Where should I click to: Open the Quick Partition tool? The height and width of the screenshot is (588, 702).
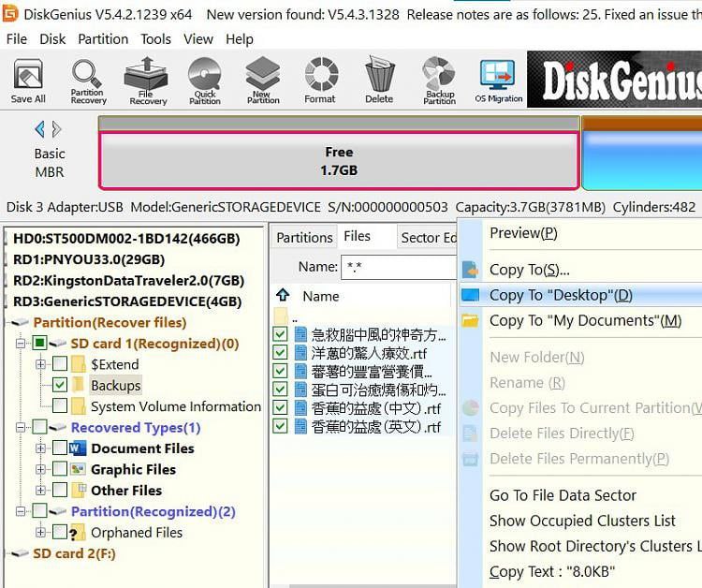coord(205,81)
